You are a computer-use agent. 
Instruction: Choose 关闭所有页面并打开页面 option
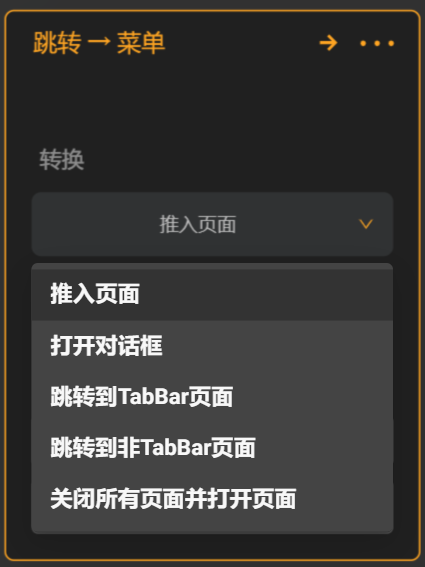coord(173,499)
